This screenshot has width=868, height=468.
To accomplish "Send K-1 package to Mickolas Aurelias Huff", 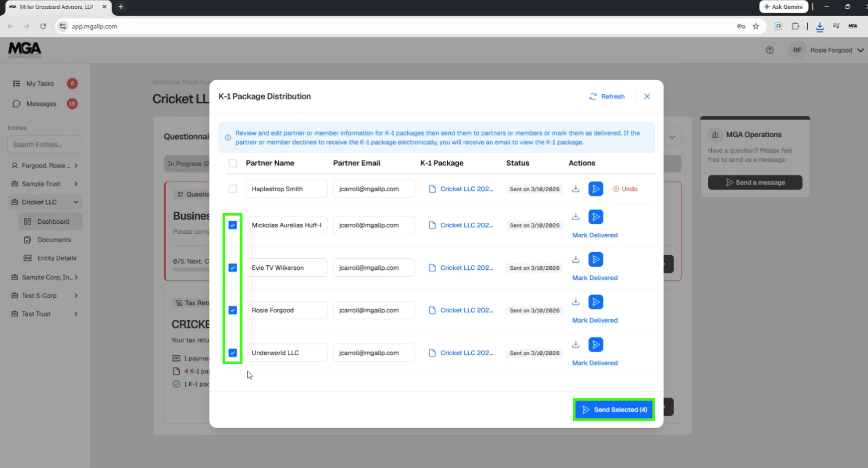I will 596,217.
